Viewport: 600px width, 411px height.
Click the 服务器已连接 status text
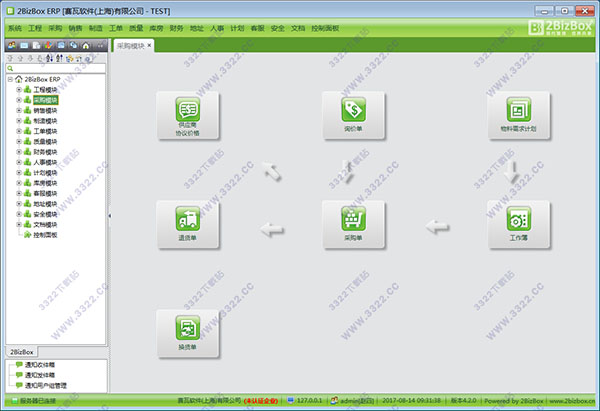tap(38, 401)
